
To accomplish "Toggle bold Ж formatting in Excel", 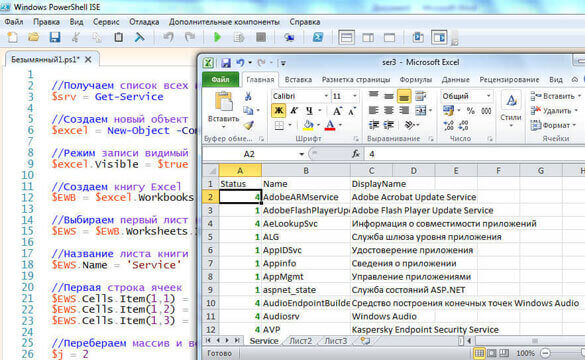I will 278,110.
